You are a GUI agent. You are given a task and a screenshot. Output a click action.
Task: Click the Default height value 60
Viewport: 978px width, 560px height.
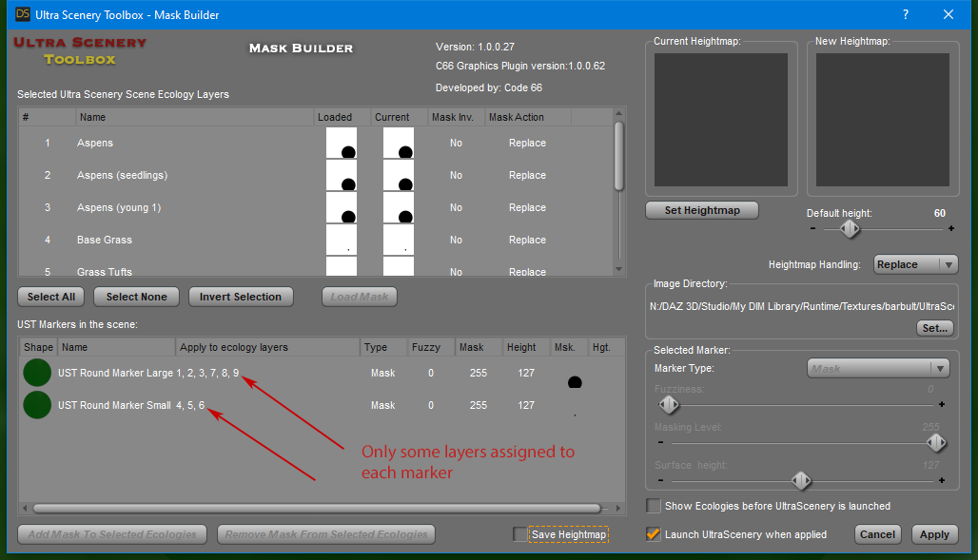939,213
